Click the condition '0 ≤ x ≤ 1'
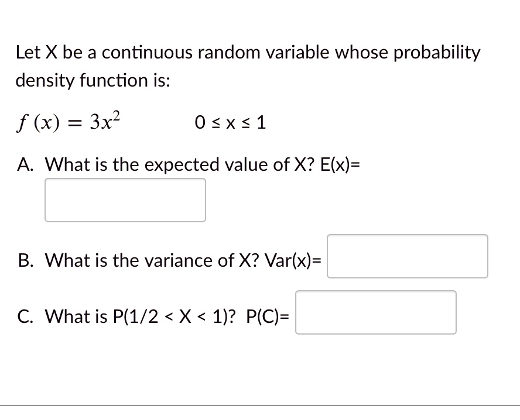520x420 pixels. [x=230, y=122]
